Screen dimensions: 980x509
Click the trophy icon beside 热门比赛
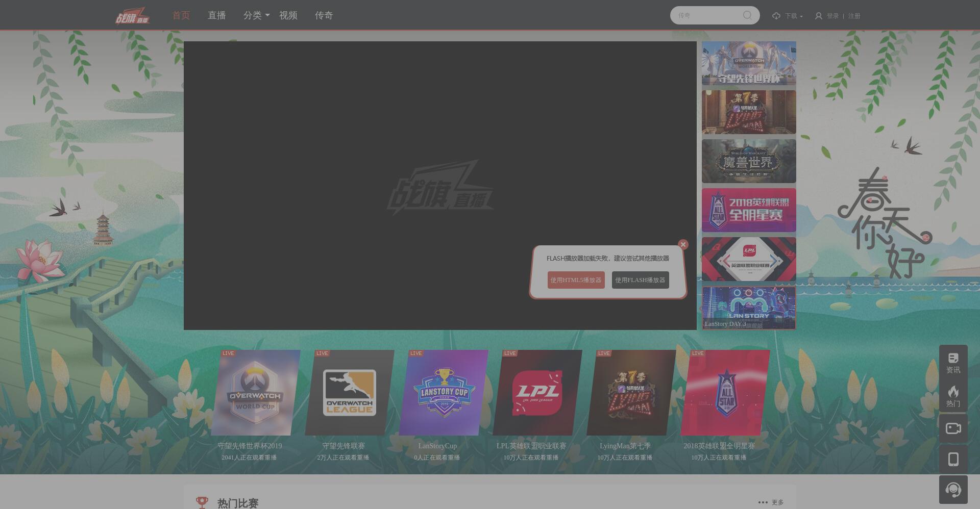click(x=202, y=503)
